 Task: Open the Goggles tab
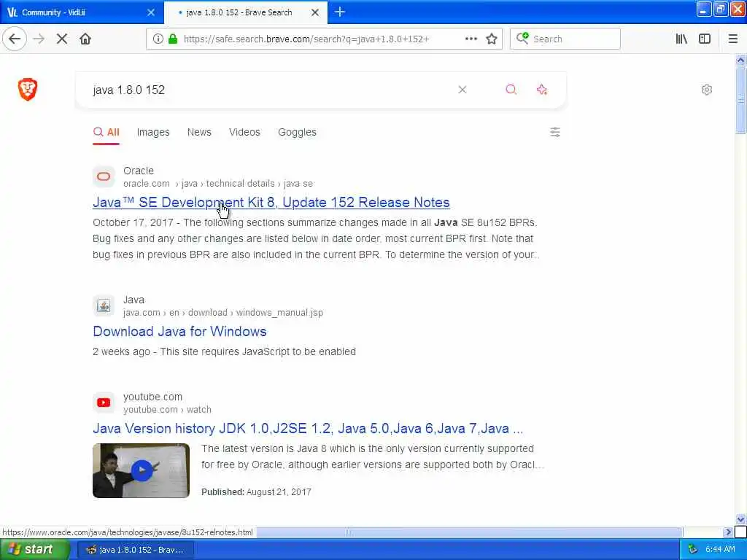point(297,133)
